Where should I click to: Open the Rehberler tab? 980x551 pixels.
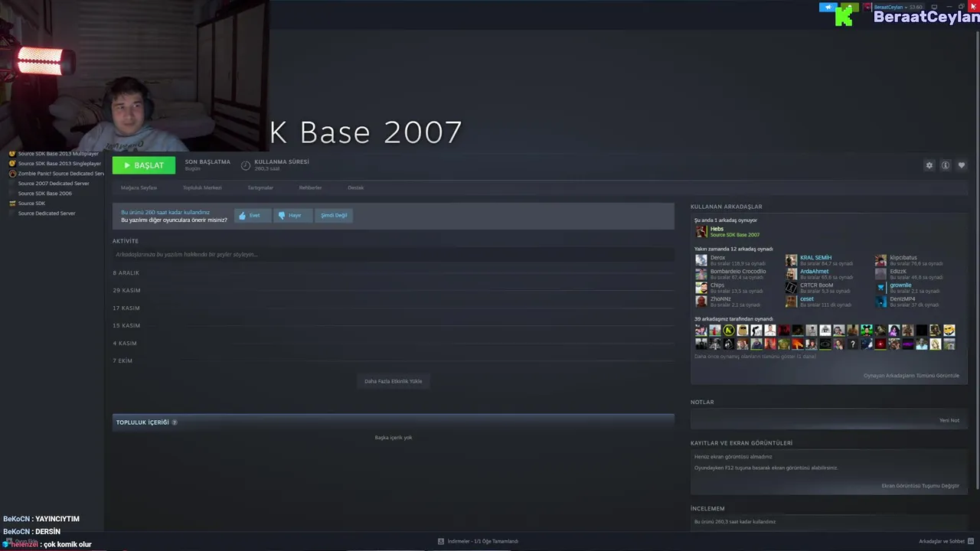[x=310, y=187]
